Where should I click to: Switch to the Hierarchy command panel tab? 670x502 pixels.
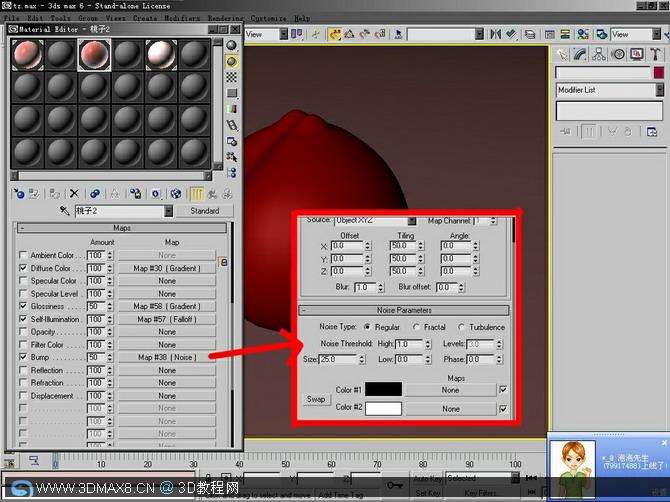599,54
